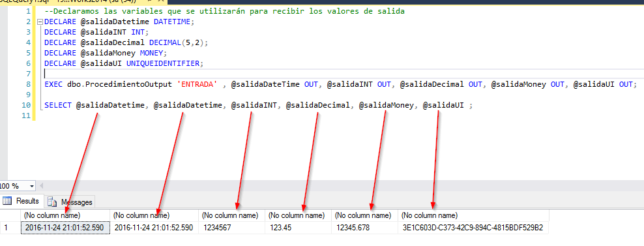
Task: Click column header above the 3E1C603D GUID
Action: [473, 215]
